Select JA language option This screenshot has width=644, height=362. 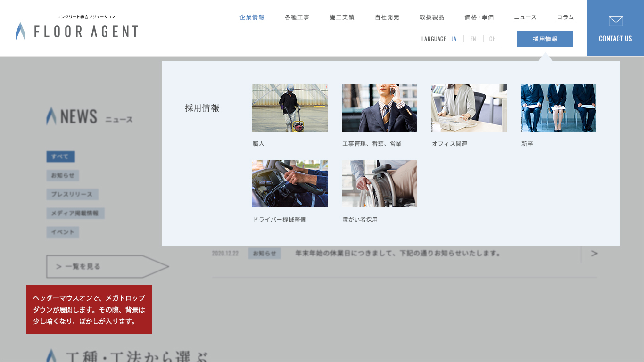[x=454, y=39]
